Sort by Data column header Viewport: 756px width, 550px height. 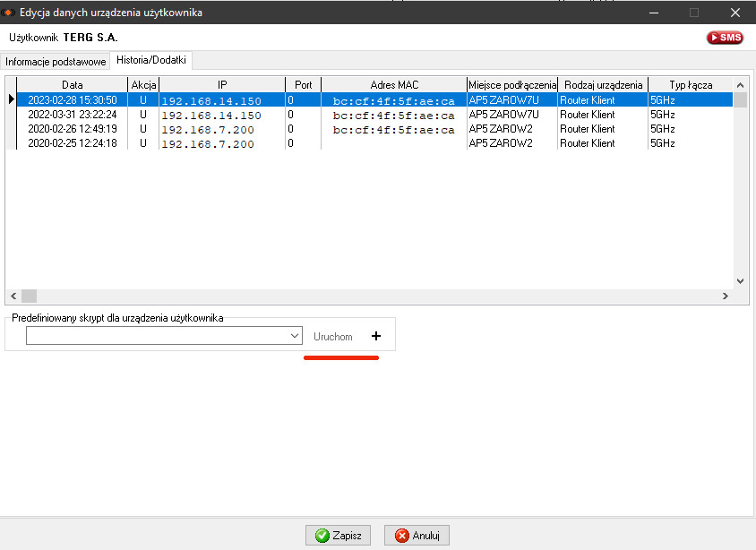[x=73, y=85]
